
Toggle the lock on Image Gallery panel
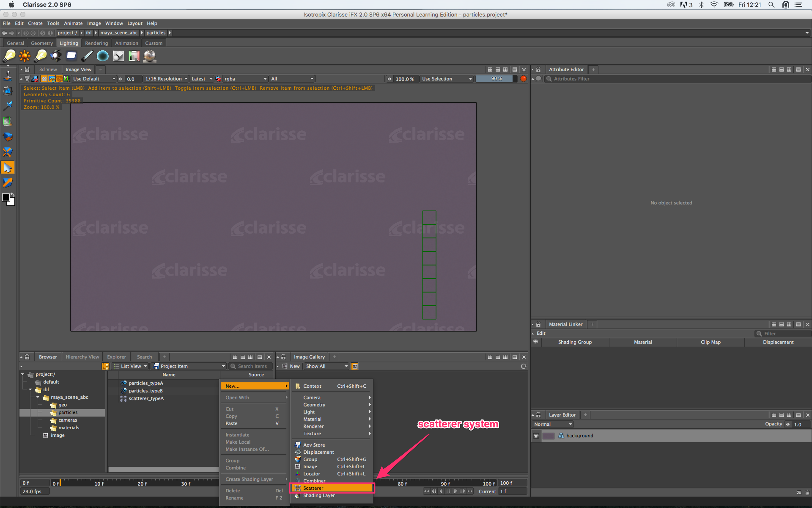pyautogui.click(x=283, y=357)
